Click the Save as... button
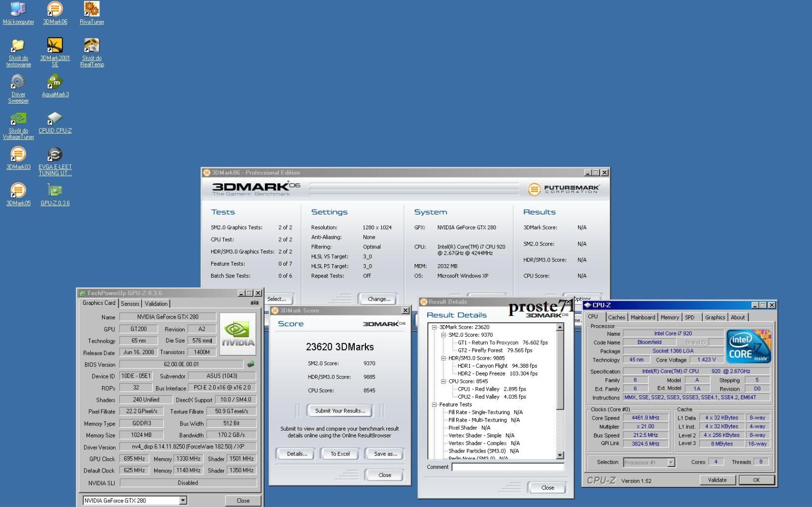This screenshot has height=508, width=812. (385, 454)
